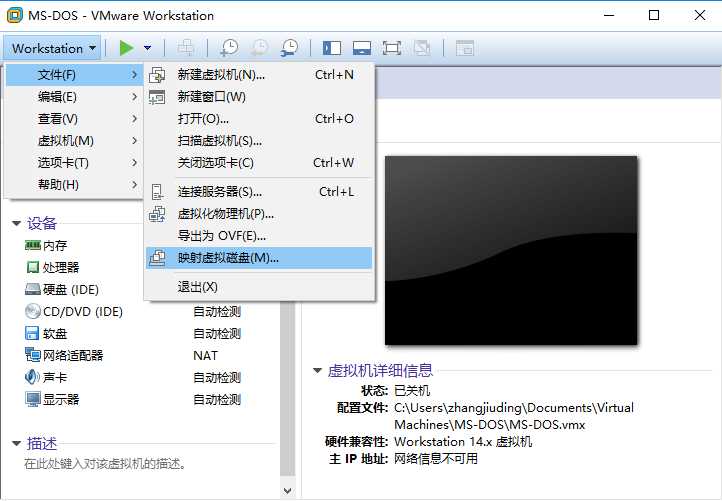Click the display monitor icon
Viewport: 722px width, 501px height.
tap(33, 399)
